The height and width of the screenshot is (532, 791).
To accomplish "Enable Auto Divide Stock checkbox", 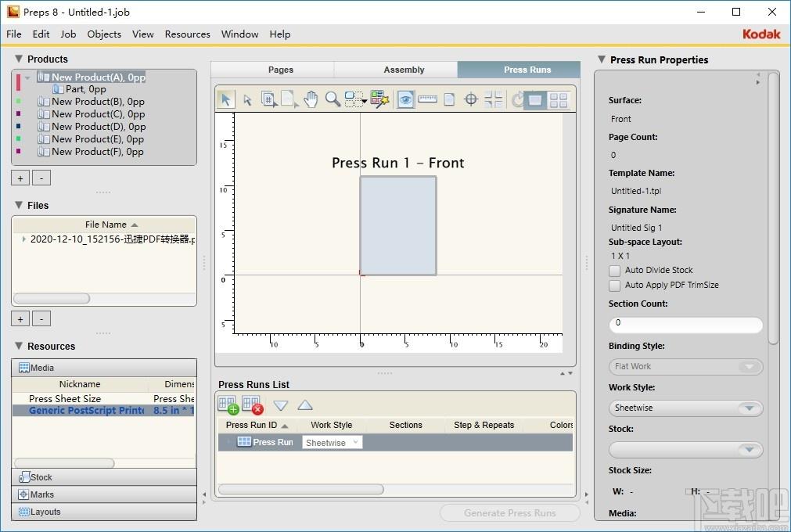I will click(614, 271).
